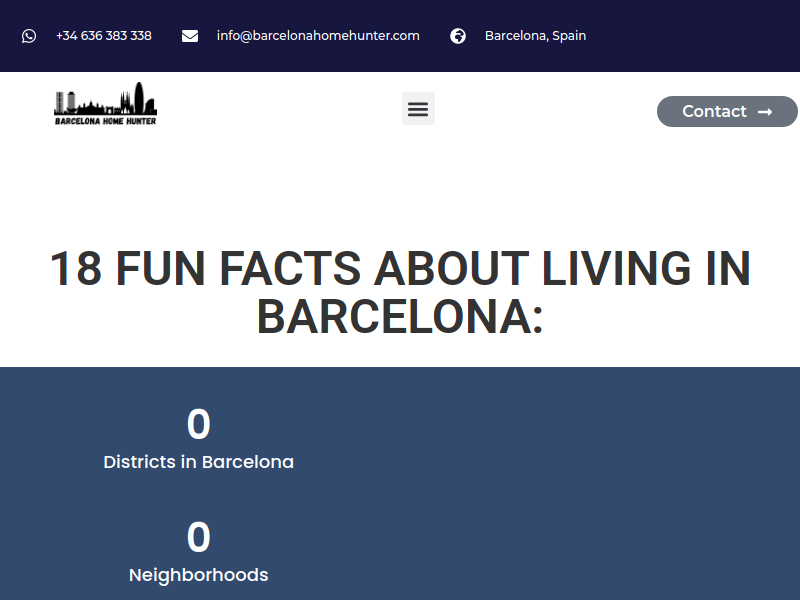Viewport: 800px width, 600px height.
Task: Click the WhatsApp icon in top bar
Action: pos(29,36)
